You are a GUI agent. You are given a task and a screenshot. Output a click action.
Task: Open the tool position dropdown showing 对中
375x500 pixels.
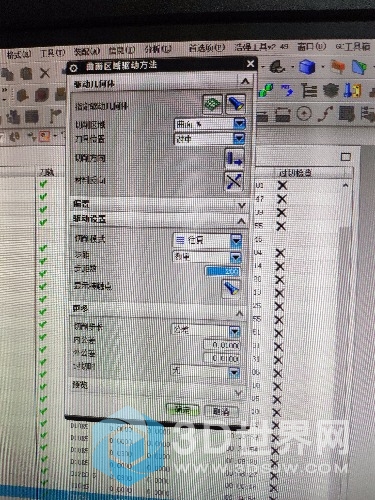(209, 138)
